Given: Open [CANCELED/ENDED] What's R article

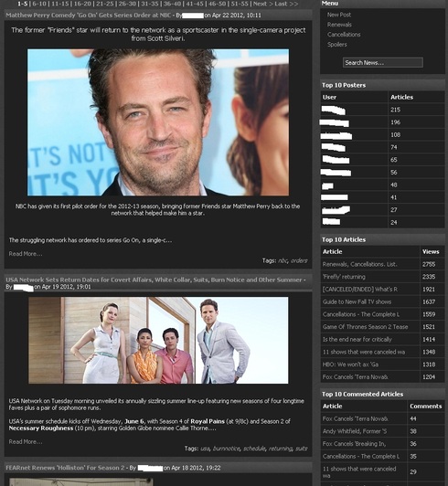Looking at the screenshot, I should [359, 290].
